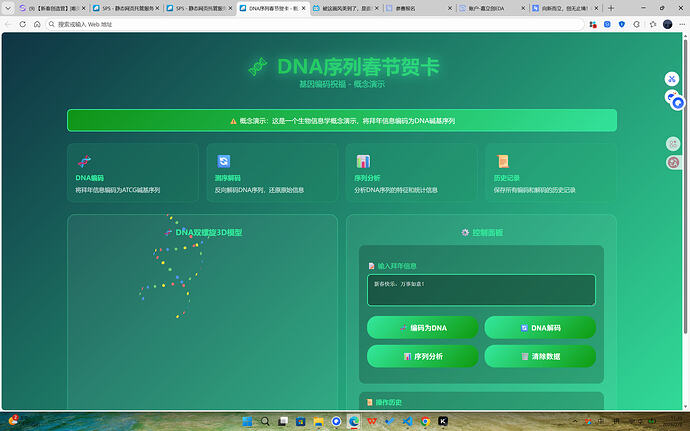Click the 编码为DNA button

coord(422,328)
